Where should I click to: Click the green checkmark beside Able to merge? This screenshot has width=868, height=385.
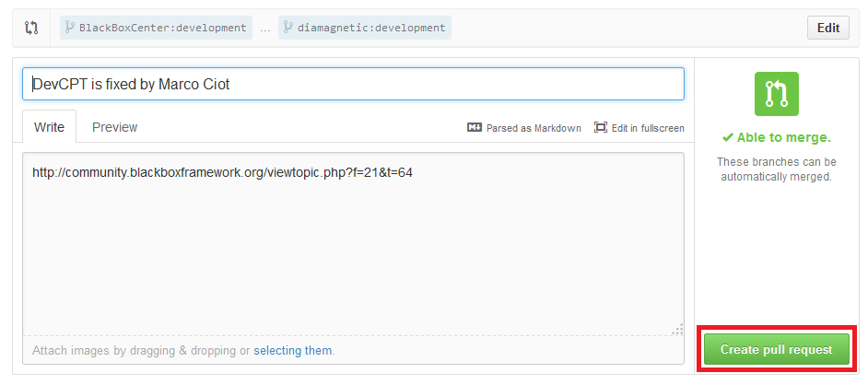(x=728, y=138)
